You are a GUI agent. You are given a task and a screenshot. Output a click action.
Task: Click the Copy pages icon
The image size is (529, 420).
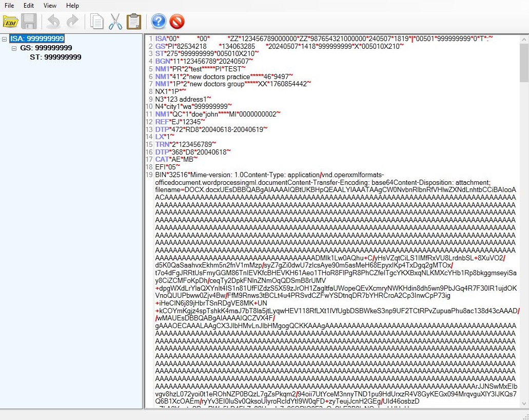[97, 22]
